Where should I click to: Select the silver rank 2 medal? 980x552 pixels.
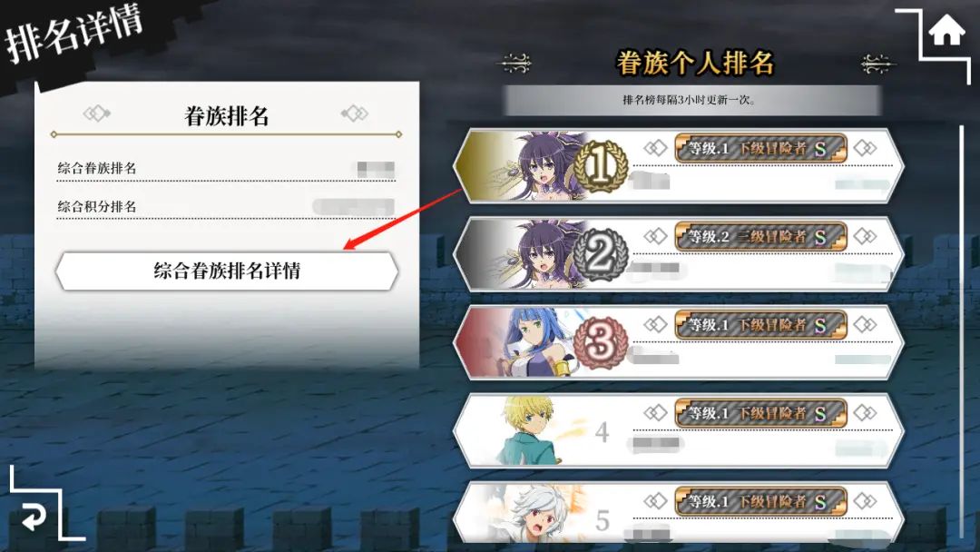[x=601, y=254]
